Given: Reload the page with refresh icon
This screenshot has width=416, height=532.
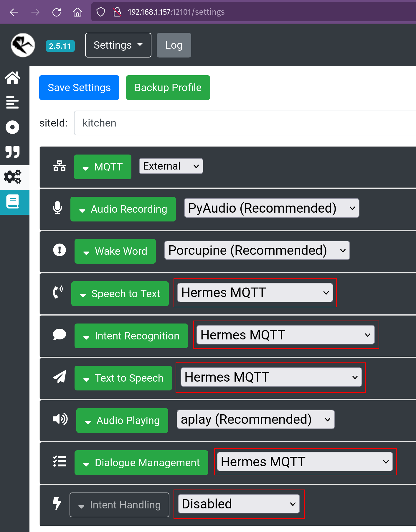Looking at the screenshot, I should [57, 12].
